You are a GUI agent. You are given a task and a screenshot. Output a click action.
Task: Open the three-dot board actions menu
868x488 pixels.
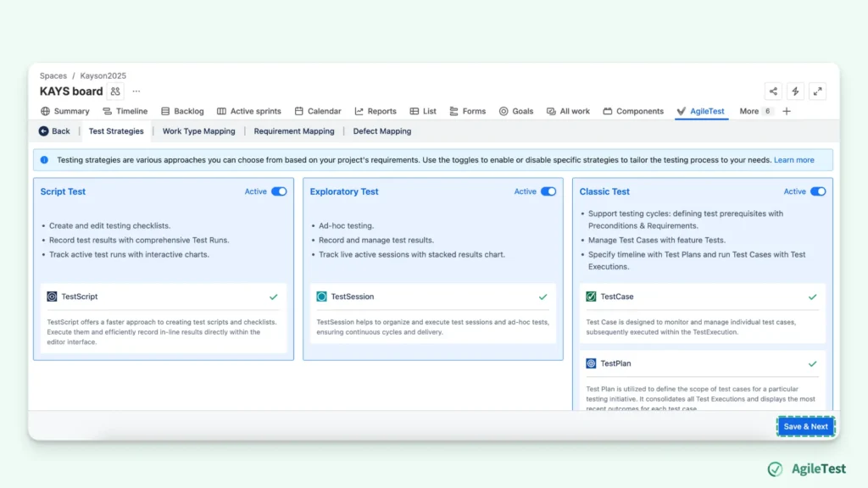[x=136, y=91]
